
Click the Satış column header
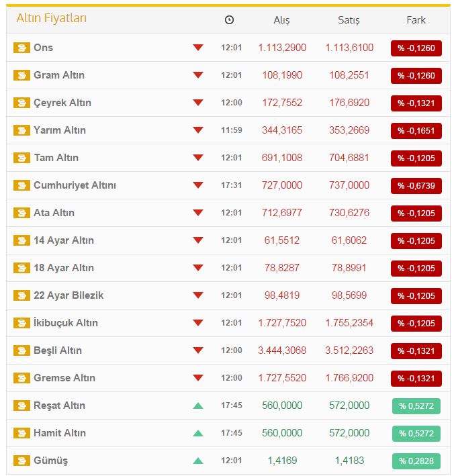(349, 20)
